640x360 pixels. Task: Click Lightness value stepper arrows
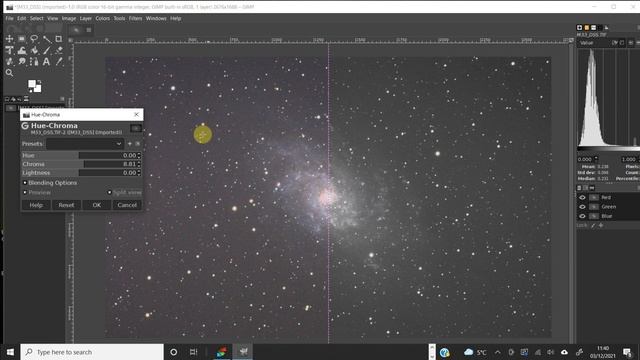pos(139,173)
